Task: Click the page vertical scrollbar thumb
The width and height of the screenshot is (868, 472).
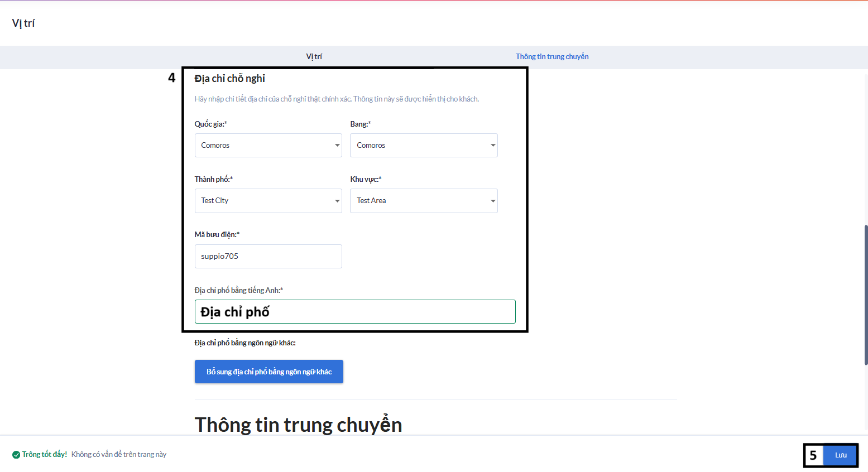Action: 866,295
